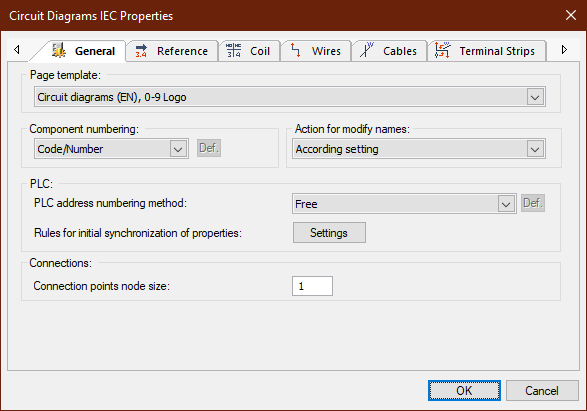Open the Cables tab
The image size is (587, 411).
coord(389,51)
